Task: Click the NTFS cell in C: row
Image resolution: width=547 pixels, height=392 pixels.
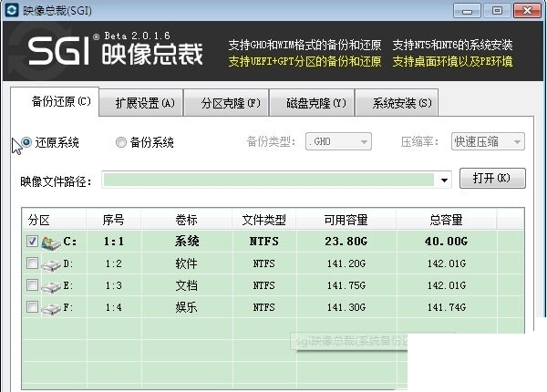Action: tap(263, 242)
